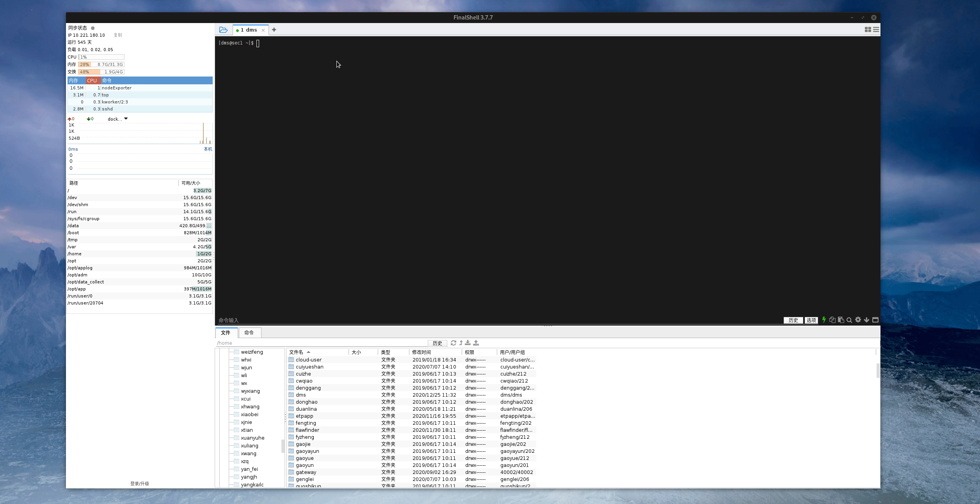The height and width of the screenshot is (504, 980).
Task: Navigate to parent directory with up-arrow icon
Action: [x=461, y=343]
